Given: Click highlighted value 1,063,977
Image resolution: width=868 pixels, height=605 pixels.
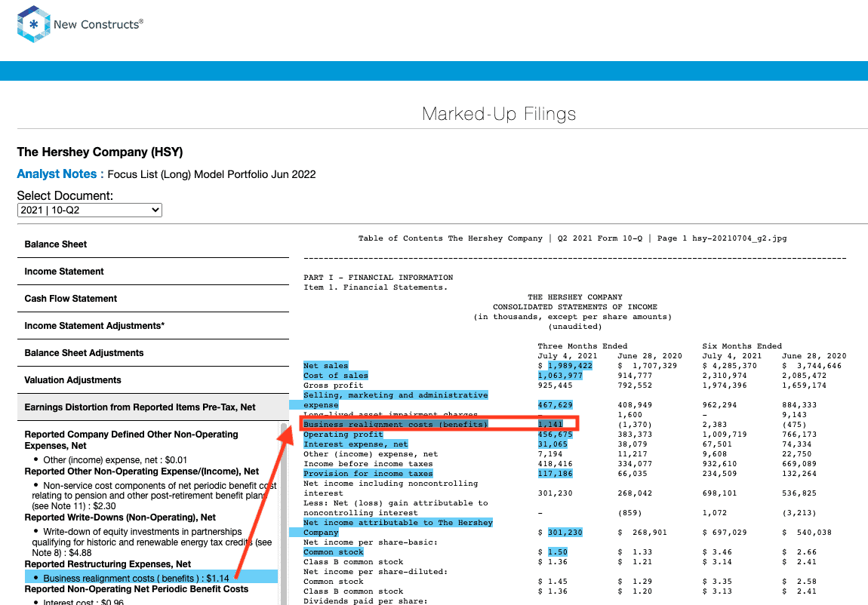Looking at the screenshot, I should tap(560, 376).
